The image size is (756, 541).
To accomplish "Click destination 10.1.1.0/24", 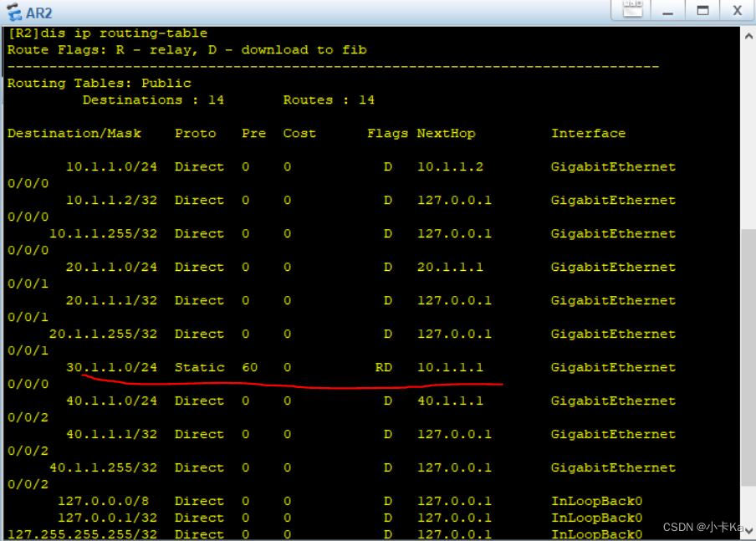I will (x=111, y=167).
